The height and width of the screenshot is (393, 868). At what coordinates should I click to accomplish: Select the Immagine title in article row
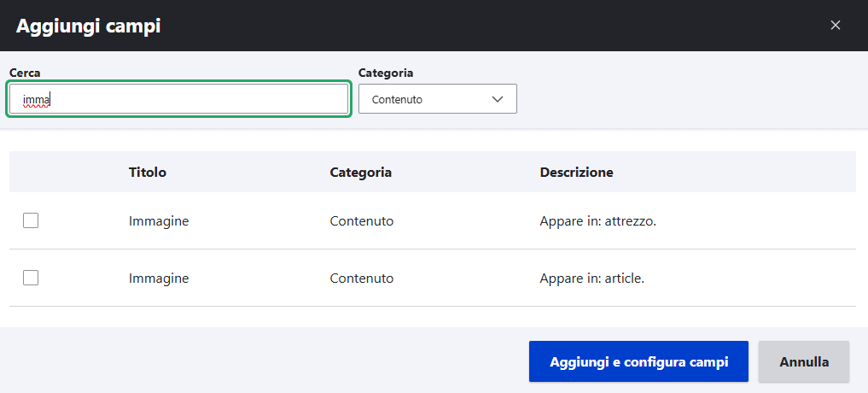pyautogui.click(x=159, y=279)
